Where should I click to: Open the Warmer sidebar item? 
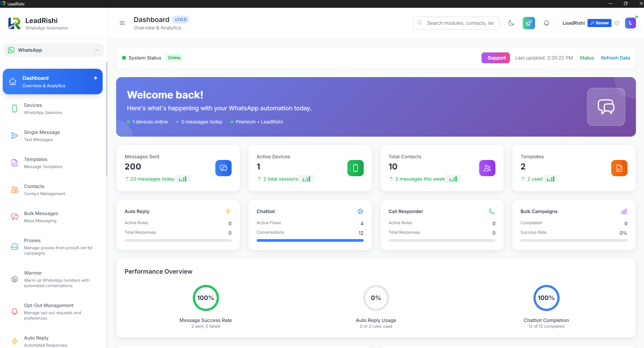tap(52, 279)
